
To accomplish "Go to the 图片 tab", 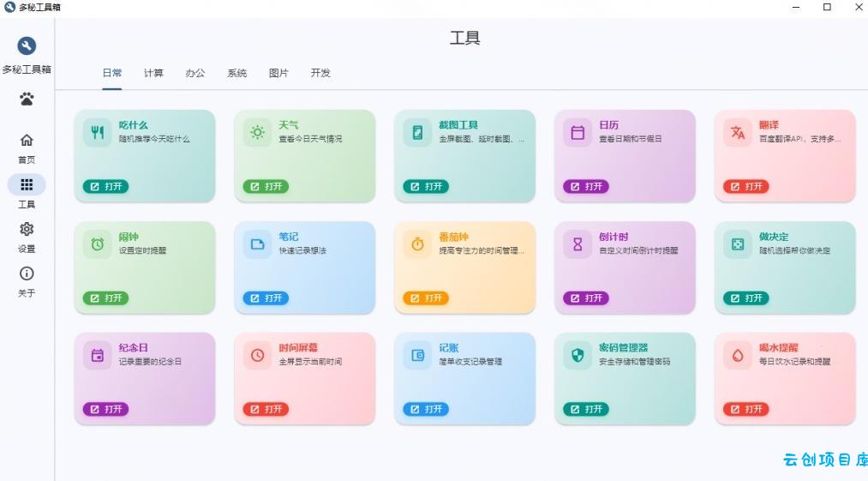I will tap(278, 73).
